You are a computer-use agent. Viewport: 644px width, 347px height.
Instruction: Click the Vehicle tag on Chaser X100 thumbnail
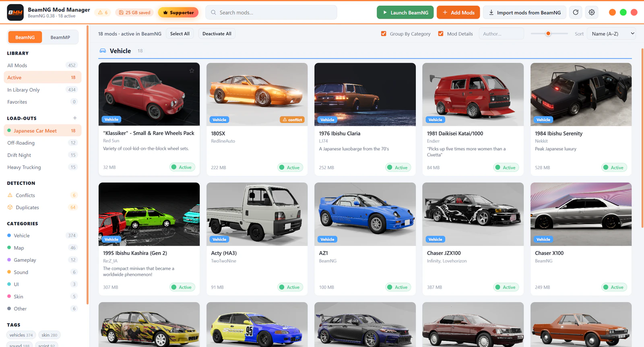[x=543, y=240]
